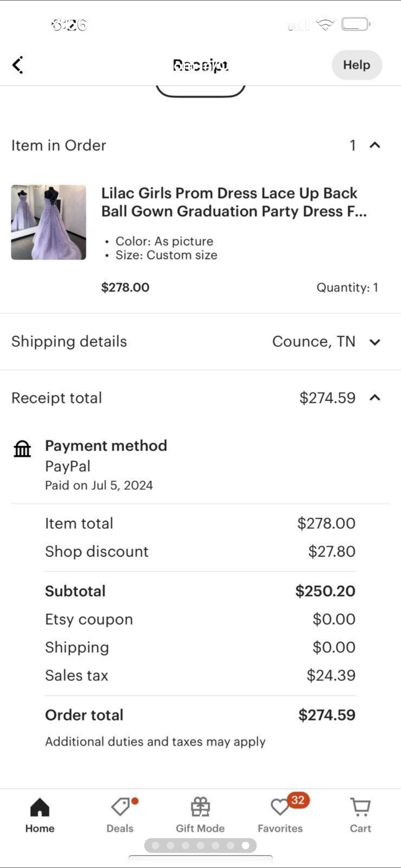Click the Counce, TN shipping location

coord(314,342)
